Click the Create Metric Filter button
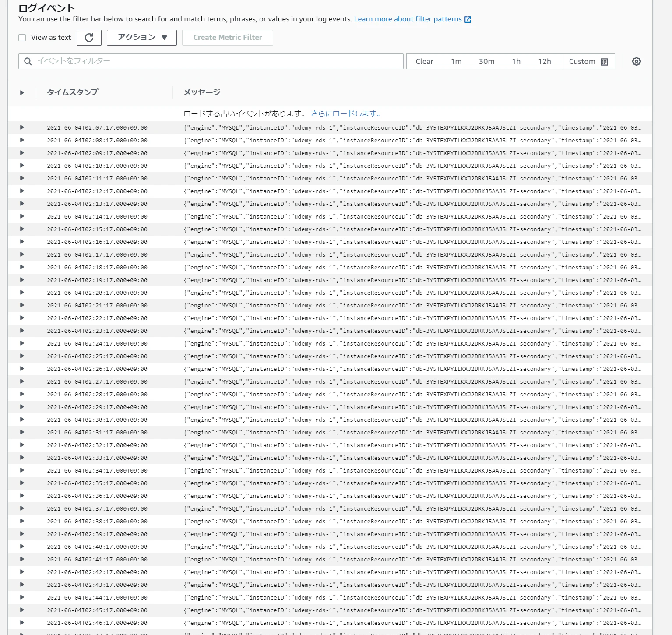The width and height of the screenshot is (672, 635). coord(228,38)
